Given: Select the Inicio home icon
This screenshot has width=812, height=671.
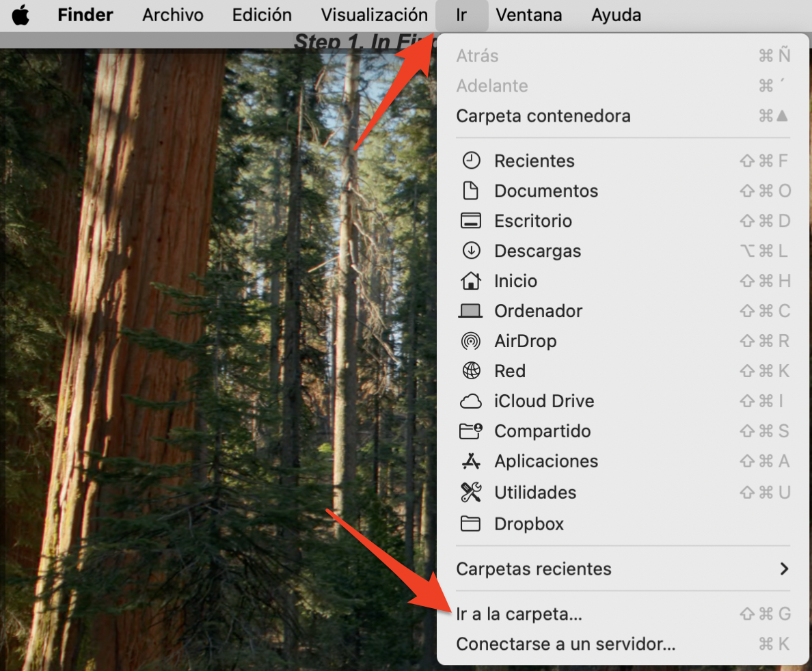Looking at the screenshot, I should pos(472,281).
